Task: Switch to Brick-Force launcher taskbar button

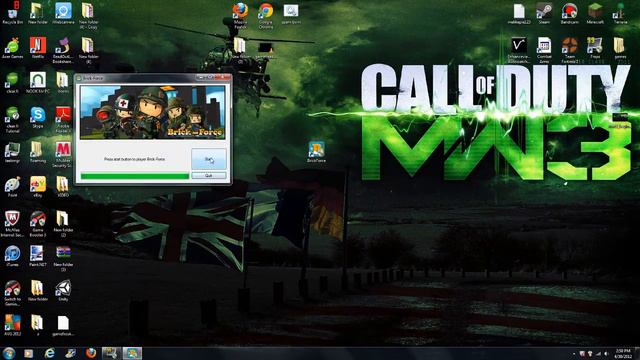Action: [132, 353]
